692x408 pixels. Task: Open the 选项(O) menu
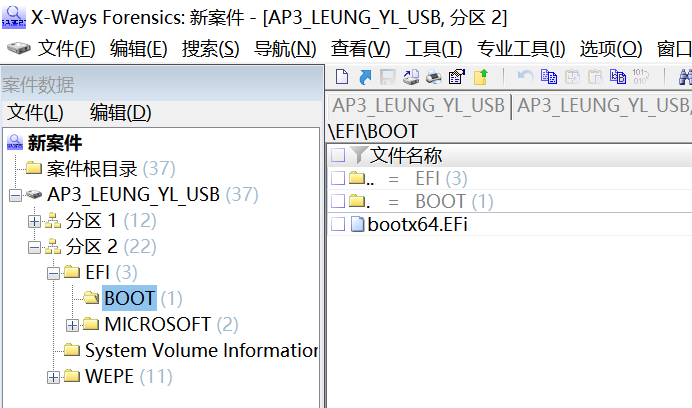(611, 48)
